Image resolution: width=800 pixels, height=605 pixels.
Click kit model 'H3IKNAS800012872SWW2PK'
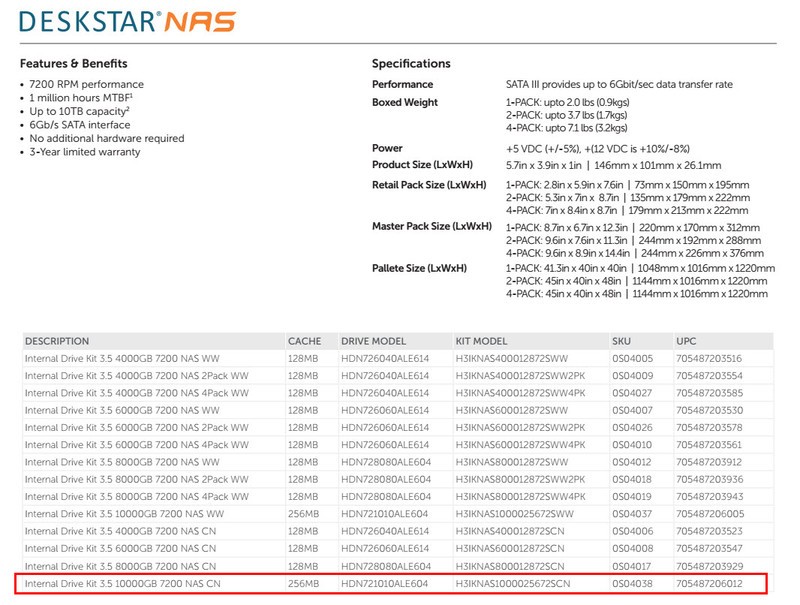520,480
